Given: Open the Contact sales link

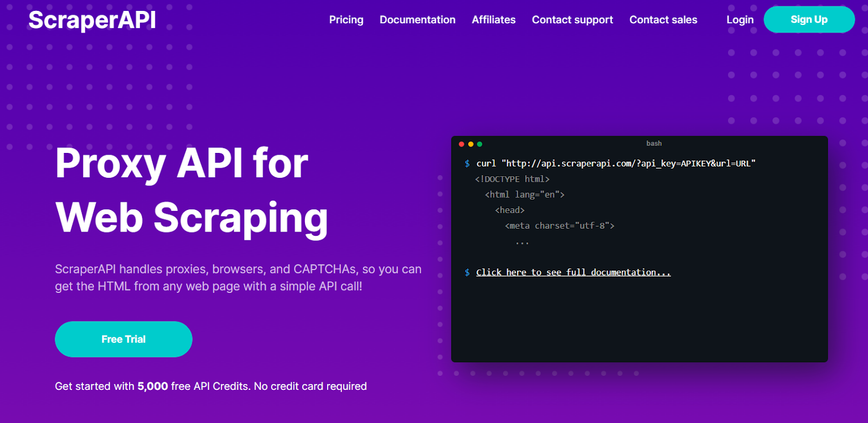Looking at the screenshot, I should [x=663, y=20].
